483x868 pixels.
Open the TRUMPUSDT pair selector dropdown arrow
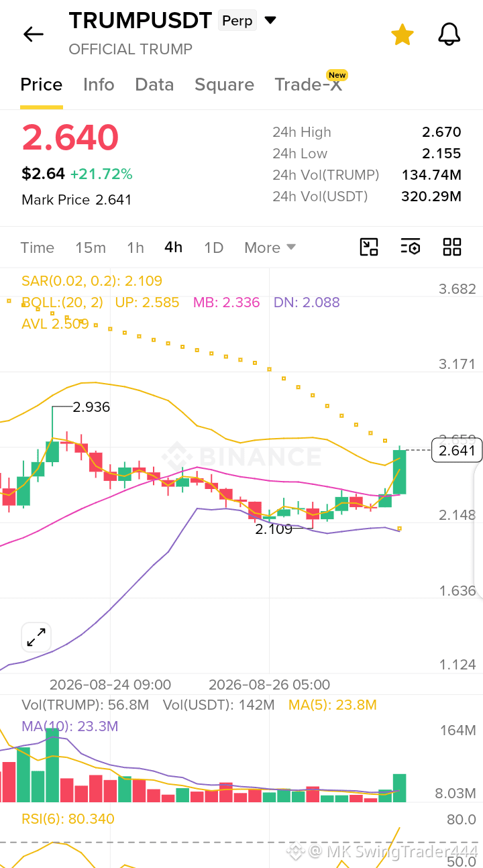[270, 21]
